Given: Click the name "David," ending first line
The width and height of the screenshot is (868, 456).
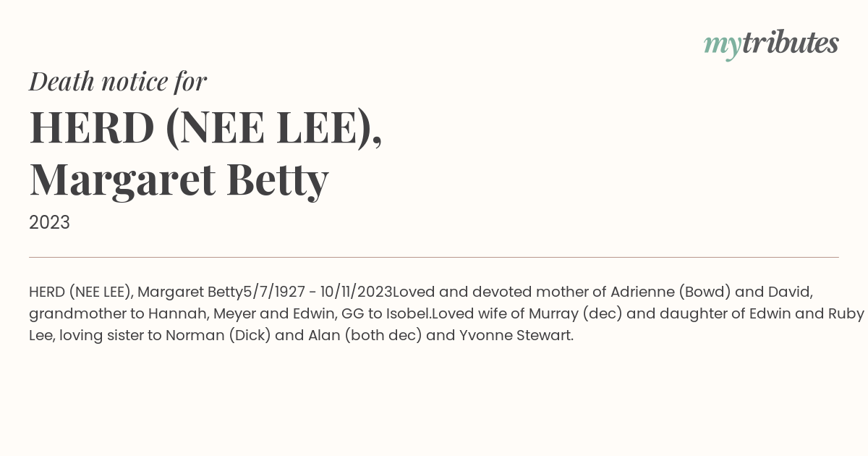Looking at the screenshot, I should coord(791,292).
